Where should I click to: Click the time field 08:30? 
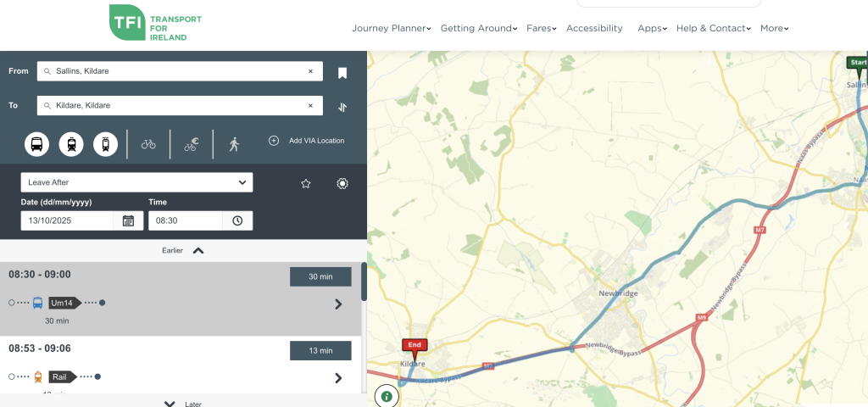(186, 220)
